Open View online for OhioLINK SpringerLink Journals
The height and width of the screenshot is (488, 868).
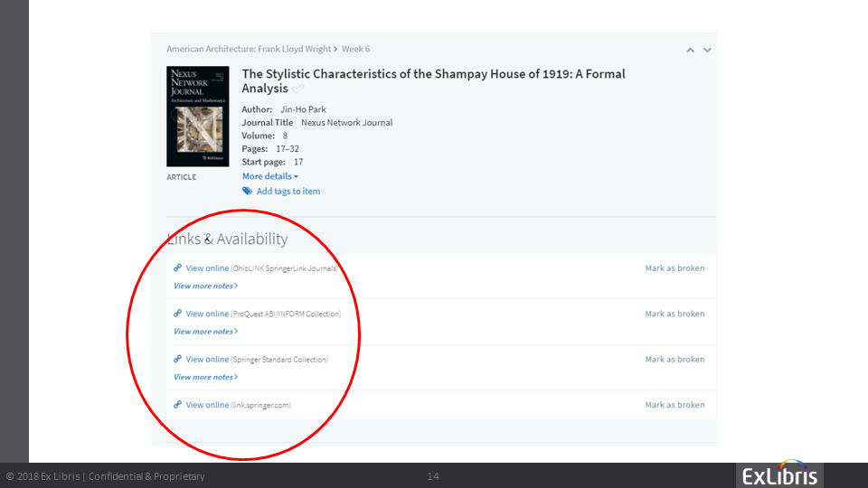coord(207,268)
